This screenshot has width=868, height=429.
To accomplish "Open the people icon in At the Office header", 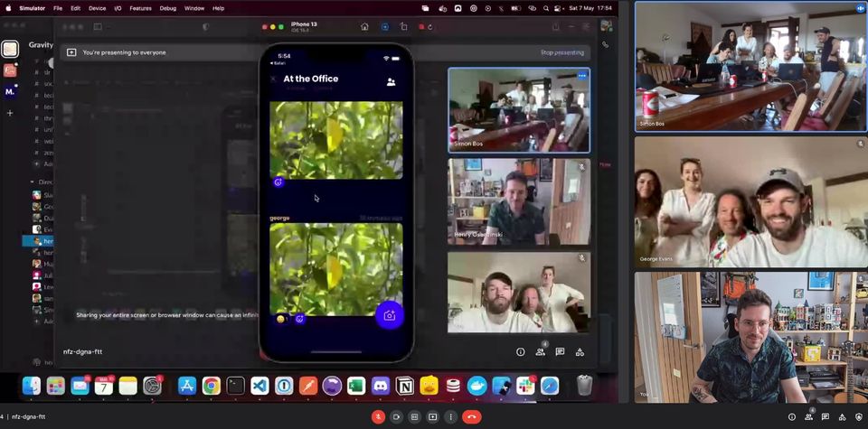I will pos(391,82).
